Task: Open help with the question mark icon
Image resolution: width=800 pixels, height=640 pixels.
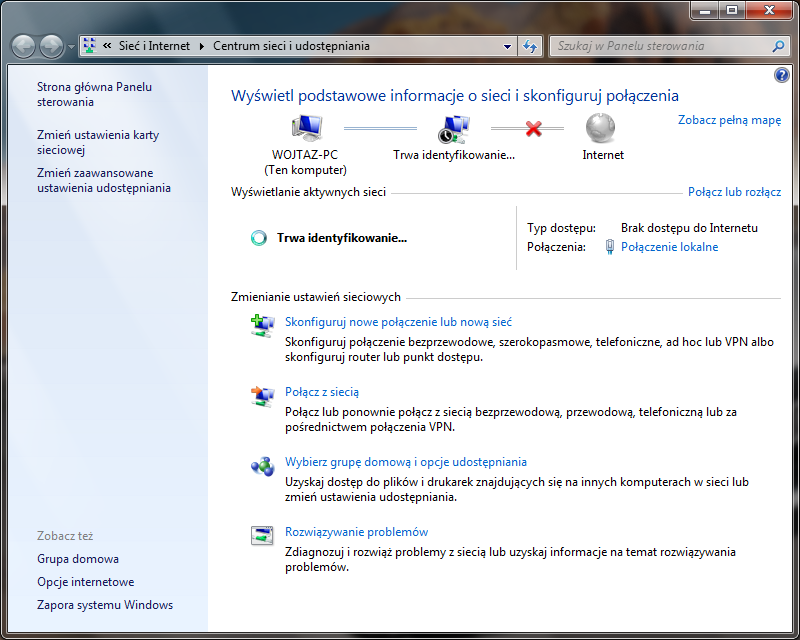Action: coord(781,76)
